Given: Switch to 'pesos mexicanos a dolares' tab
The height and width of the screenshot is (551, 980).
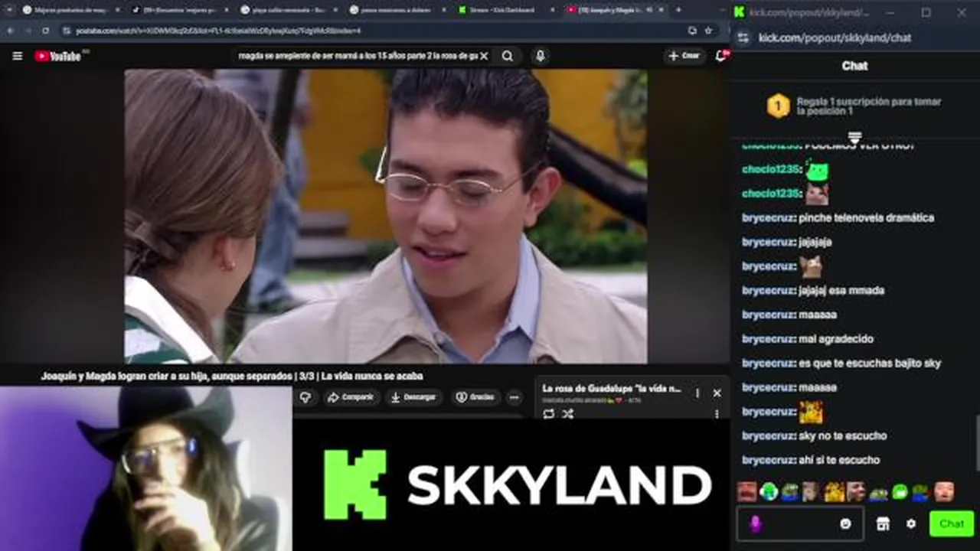Looking at the screenshot, I should pos(399,10).
